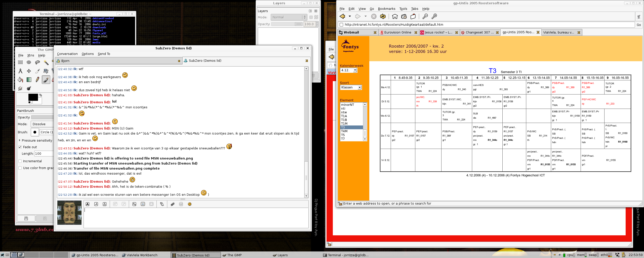
Task: Select the Paintbrush tool in GIMP toolbox
Action: click(46, 80)
